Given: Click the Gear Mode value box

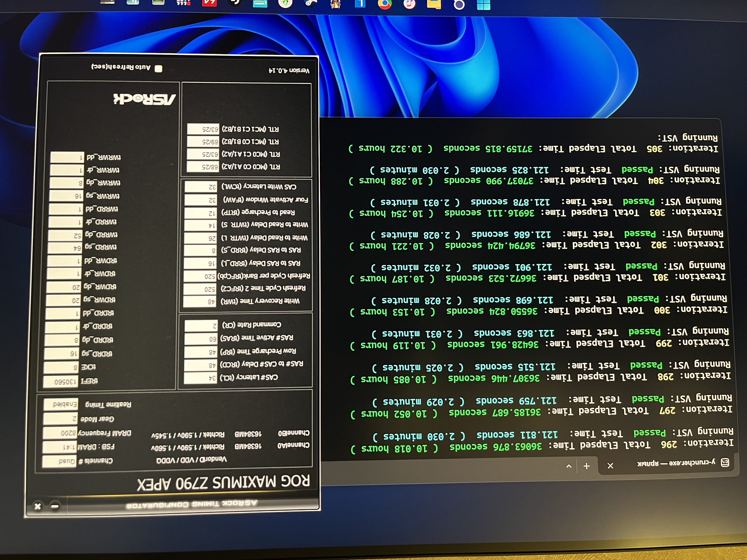Looking at the screenshot, I should (61, 419).
